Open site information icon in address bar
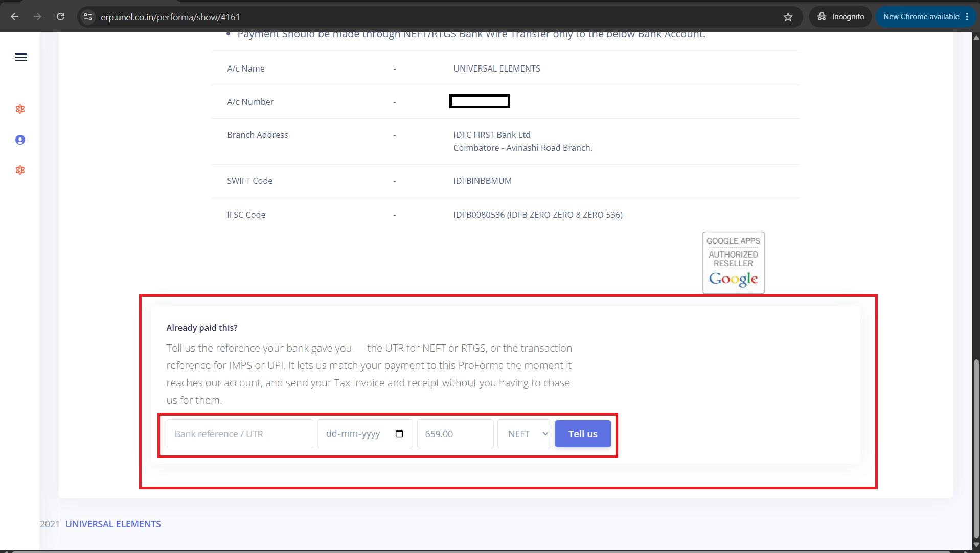980x553 pixels. pyautogui.click(x=88, y=17)
